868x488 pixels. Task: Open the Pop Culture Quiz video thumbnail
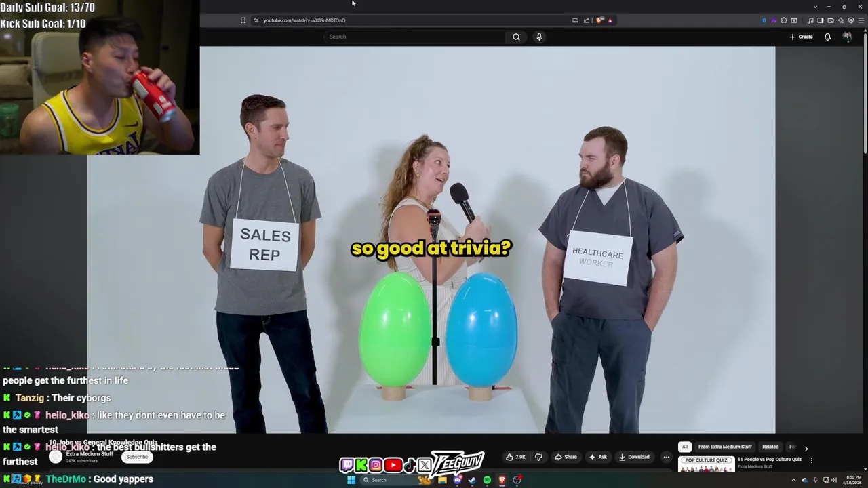(x=706, y=464)
